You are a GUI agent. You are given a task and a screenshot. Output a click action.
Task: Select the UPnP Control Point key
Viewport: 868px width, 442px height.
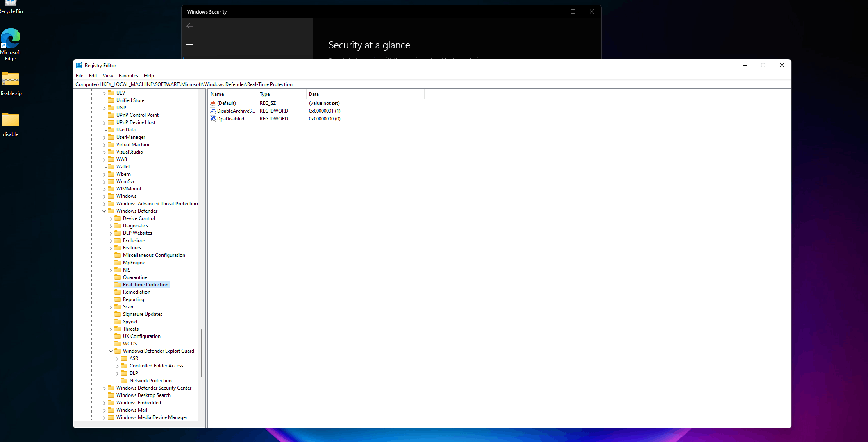137,115
